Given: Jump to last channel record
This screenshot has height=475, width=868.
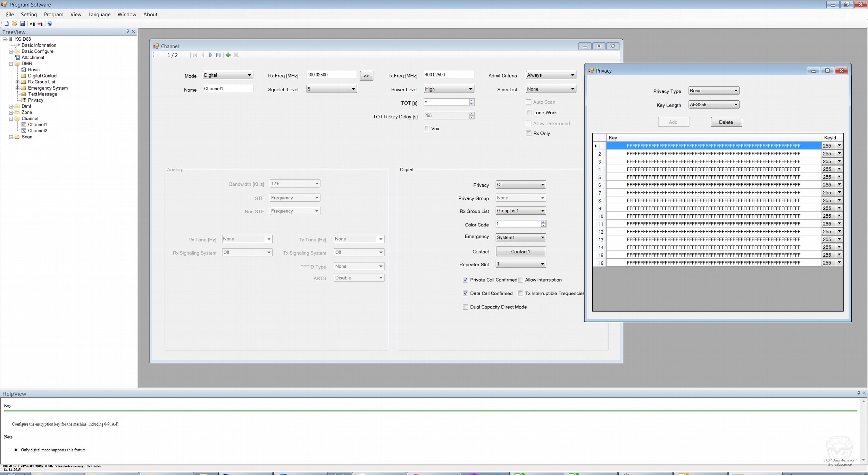Looking at the screenshot, I should click(x=218, y=55).
